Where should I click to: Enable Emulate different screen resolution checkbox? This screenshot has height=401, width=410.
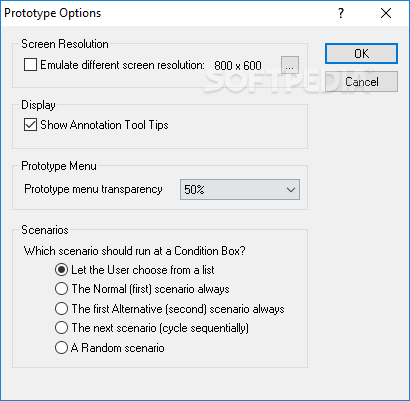[30, 65]
